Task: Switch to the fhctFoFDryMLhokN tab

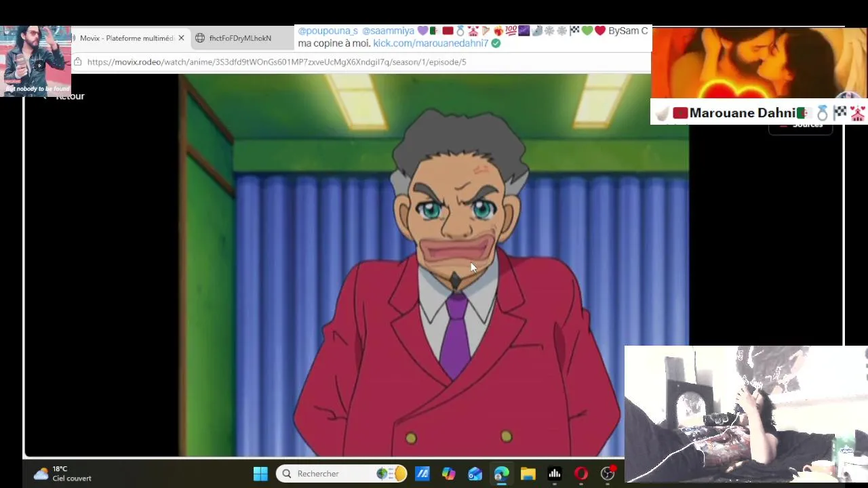Action: tap(240, 38)
